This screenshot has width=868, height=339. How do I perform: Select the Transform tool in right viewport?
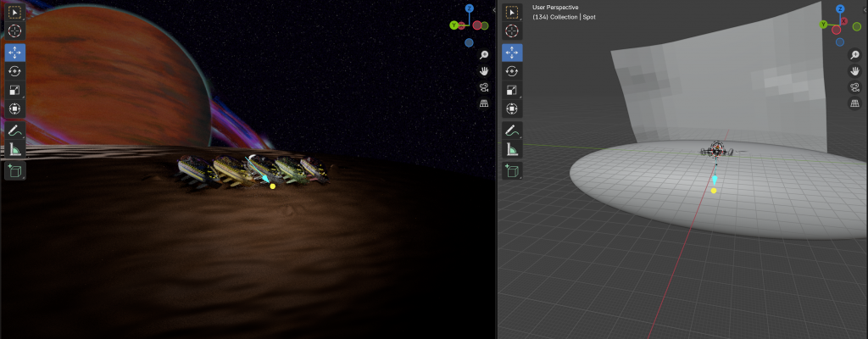(x=512, y=108)
